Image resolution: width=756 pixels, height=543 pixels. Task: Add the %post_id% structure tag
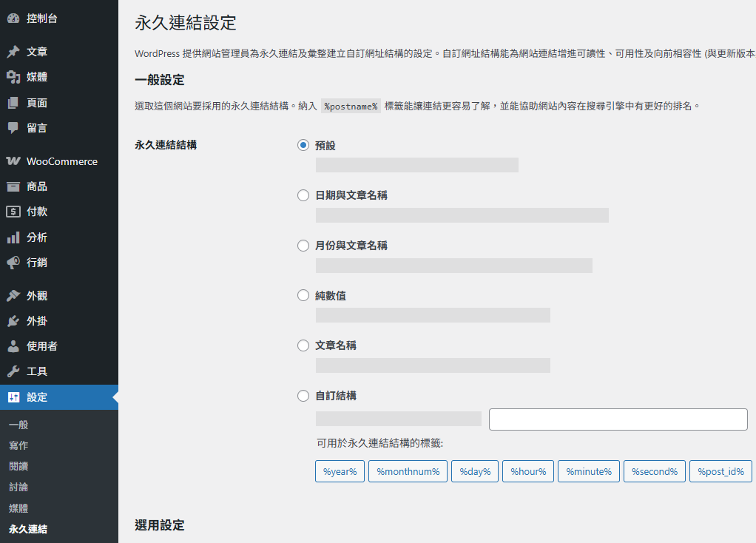tap(720, 471)
